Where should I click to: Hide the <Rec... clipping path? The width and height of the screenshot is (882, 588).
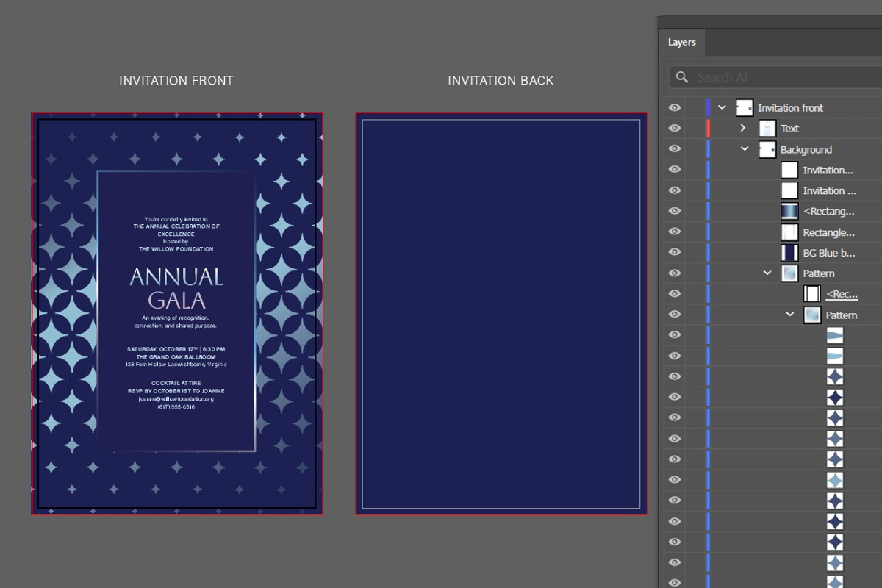coord(674,294)
